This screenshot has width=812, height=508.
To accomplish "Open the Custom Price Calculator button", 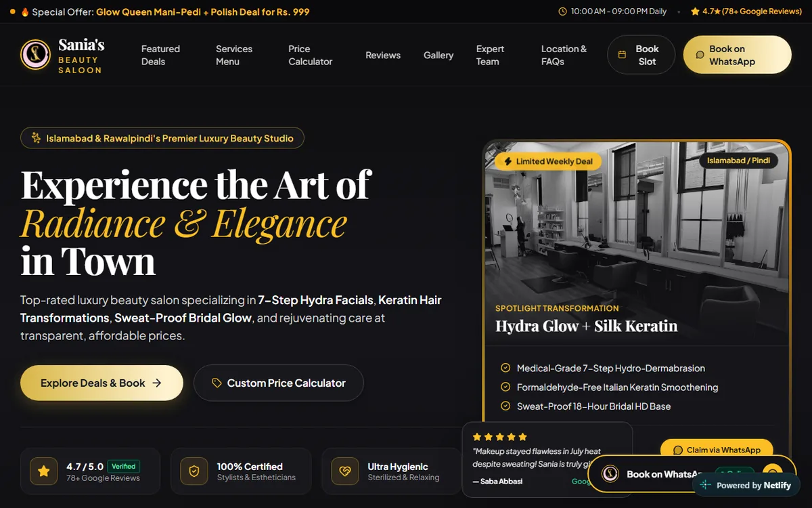I will (279, 383).
